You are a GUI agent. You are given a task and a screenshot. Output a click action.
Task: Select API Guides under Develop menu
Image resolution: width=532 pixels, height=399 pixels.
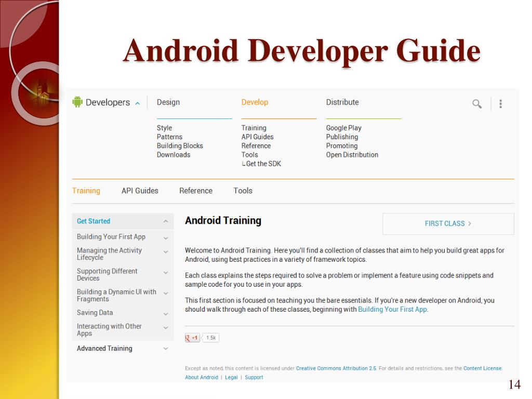click(258, 137)
